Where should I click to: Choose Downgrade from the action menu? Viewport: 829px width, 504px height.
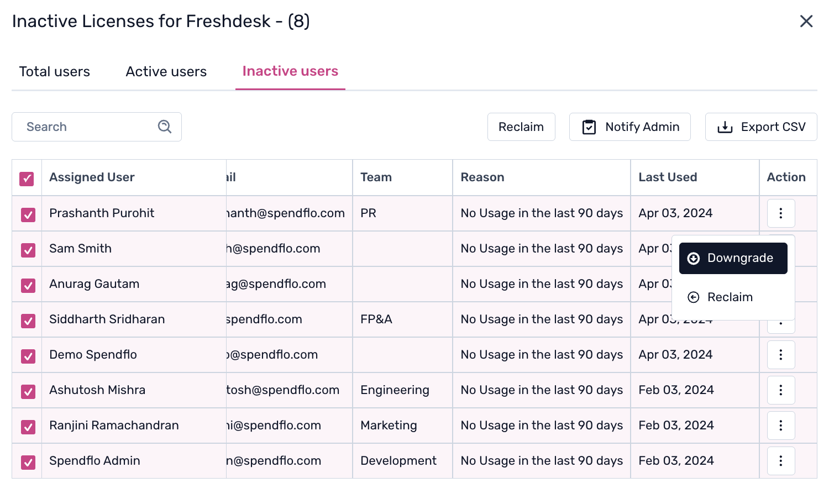point(733,258)
